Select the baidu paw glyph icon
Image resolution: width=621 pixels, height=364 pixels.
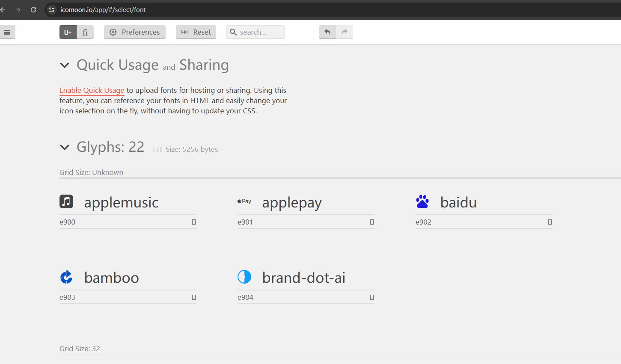click(422, 201)
